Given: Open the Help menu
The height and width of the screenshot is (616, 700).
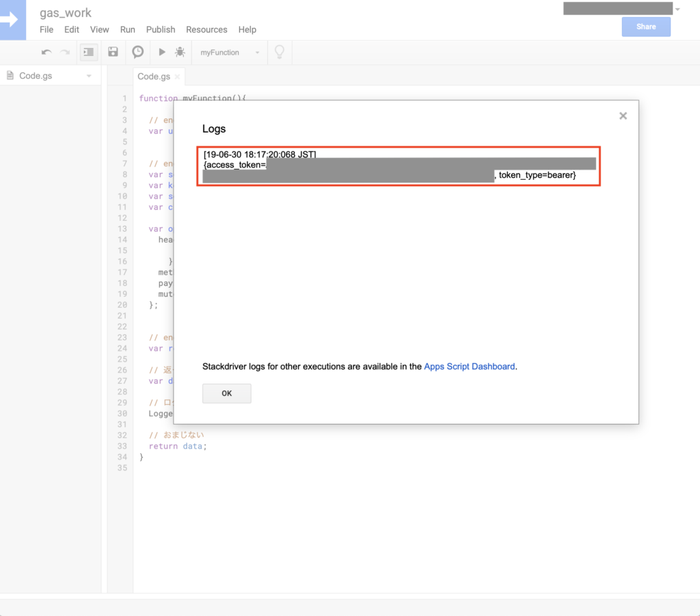Looking at the screenshot, I should pyautogui.click(x=247, y=29).
